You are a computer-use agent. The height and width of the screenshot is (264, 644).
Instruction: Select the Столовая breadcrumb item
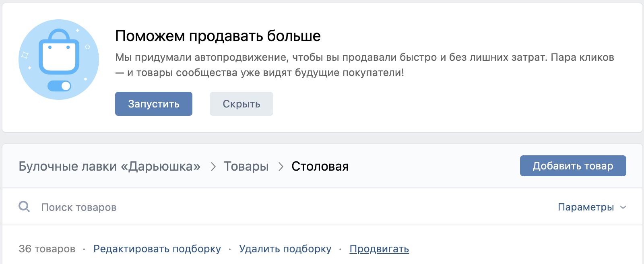(x=320, y=166)
